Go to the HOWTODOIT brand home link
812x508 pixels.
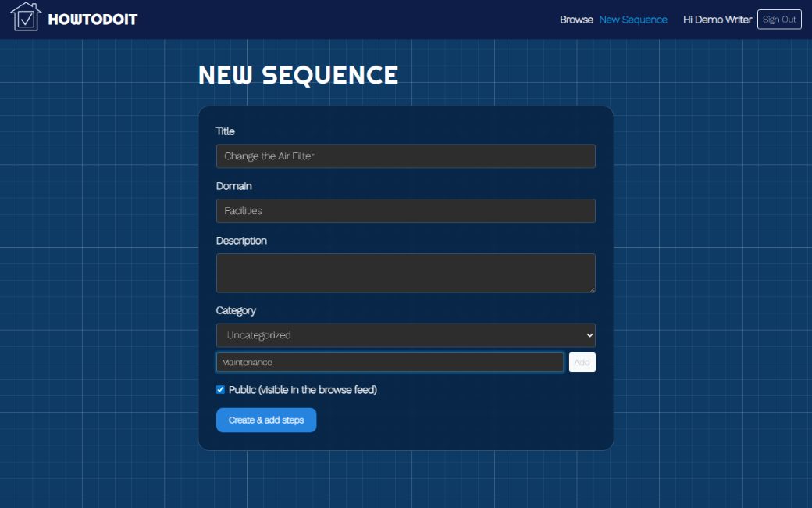click(x=93, y=20)
